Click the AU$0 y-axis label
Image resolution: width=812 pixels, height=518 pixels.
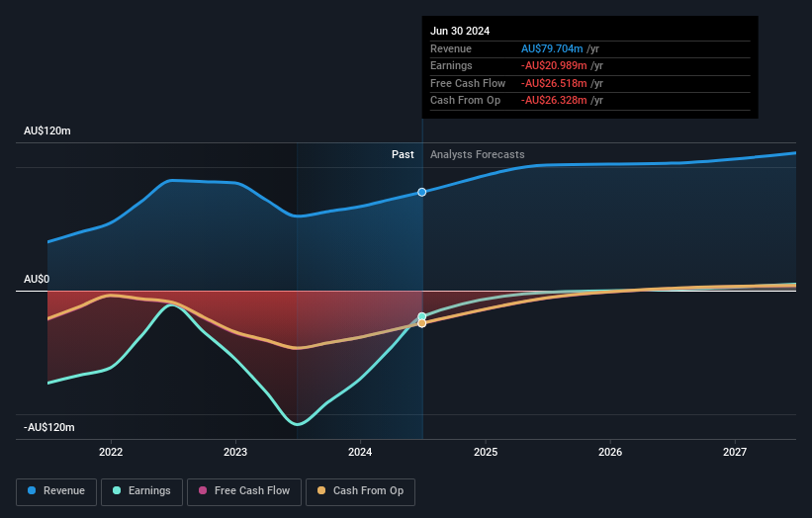37,280
